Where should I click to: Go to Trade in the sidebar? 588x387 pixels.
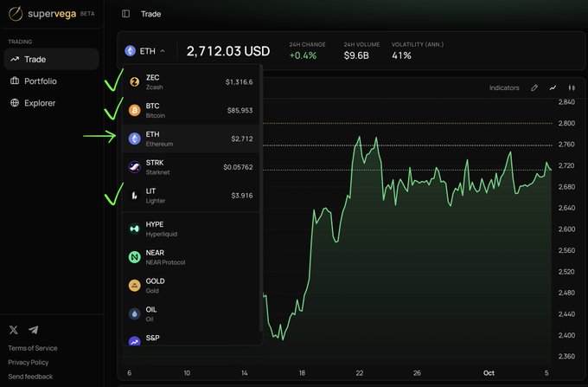click(51, 59)
